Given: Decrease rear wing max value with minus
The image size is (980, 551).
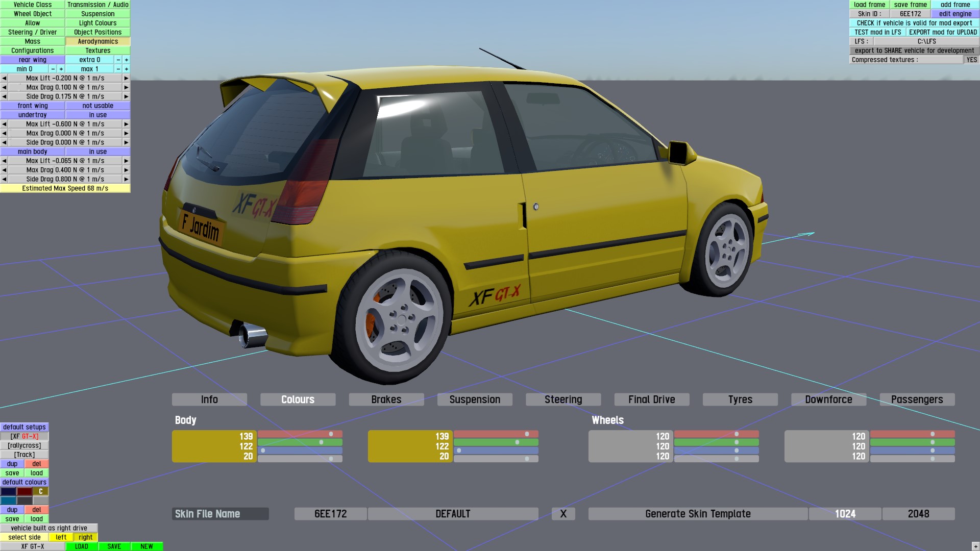Looking at the screenshot, I should coord(118,69).
